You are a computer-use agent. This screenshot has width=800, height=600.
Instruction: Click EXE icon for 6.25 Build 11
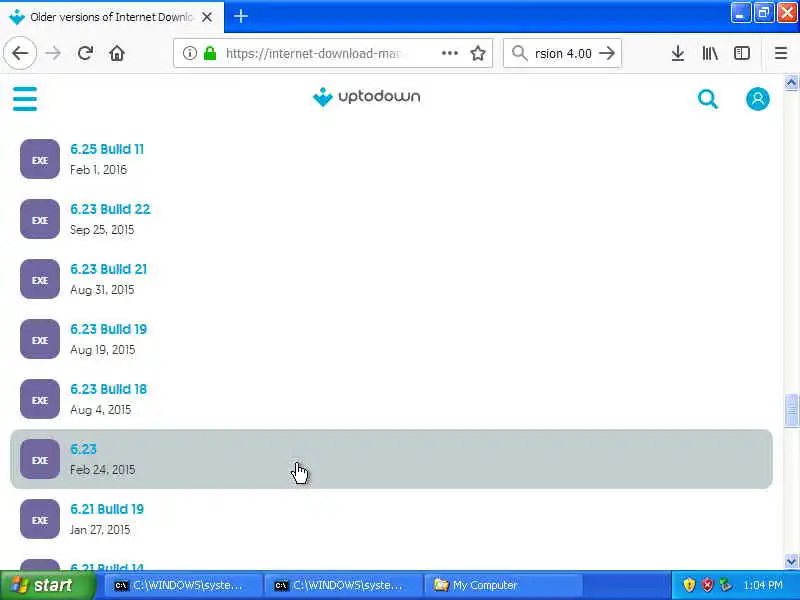coord(40,159)
